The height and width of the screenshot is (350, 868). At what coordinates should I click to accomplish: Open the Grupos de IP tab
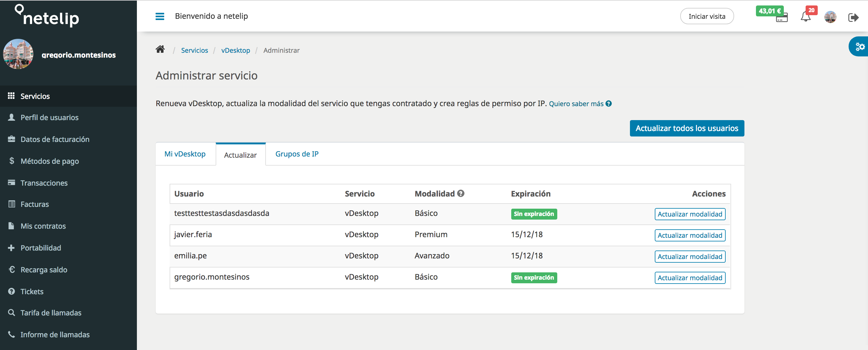tap(297, 154)
